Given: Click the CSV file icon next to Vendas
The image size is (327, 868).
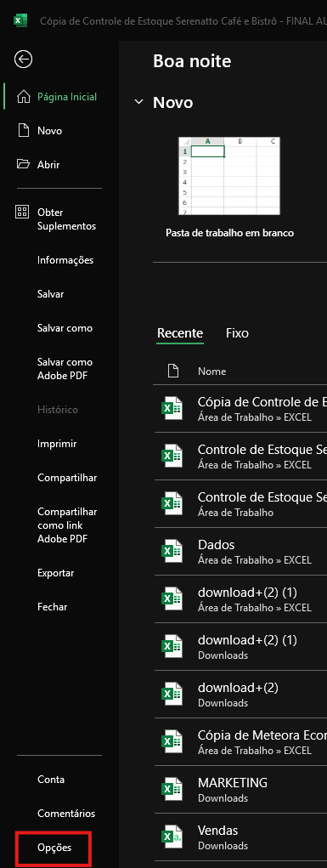Looking at the screenshot, I should click(x=172, y=837).
